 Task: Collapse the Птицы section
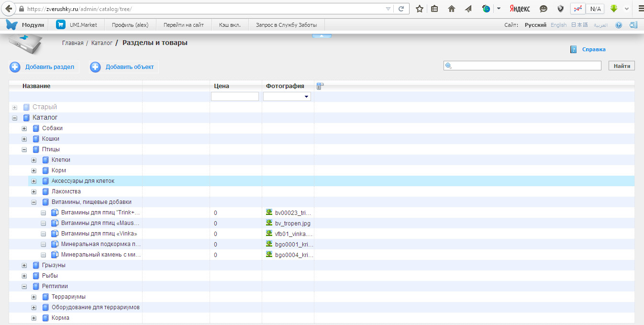tap(24, 149)
